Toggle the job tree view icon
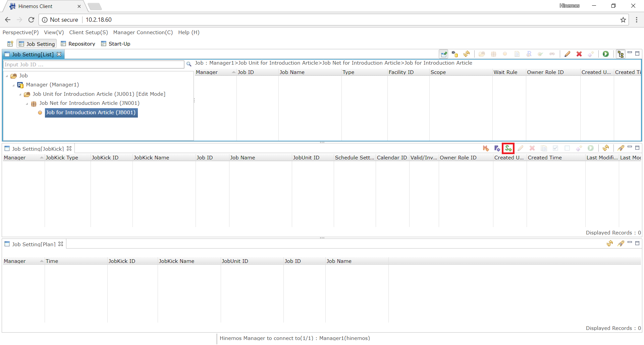This screenshot has width=644, height=345. click(621, 54)
